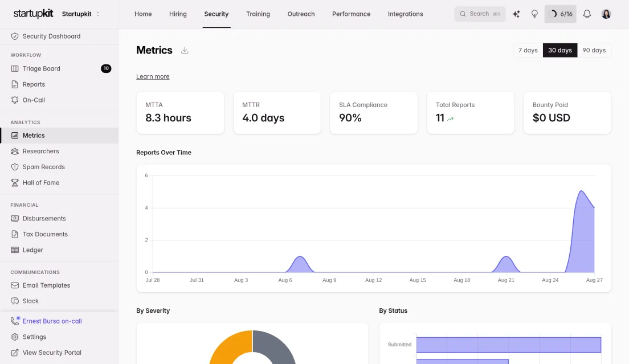Click the startupkit logo

pos(33,14)
